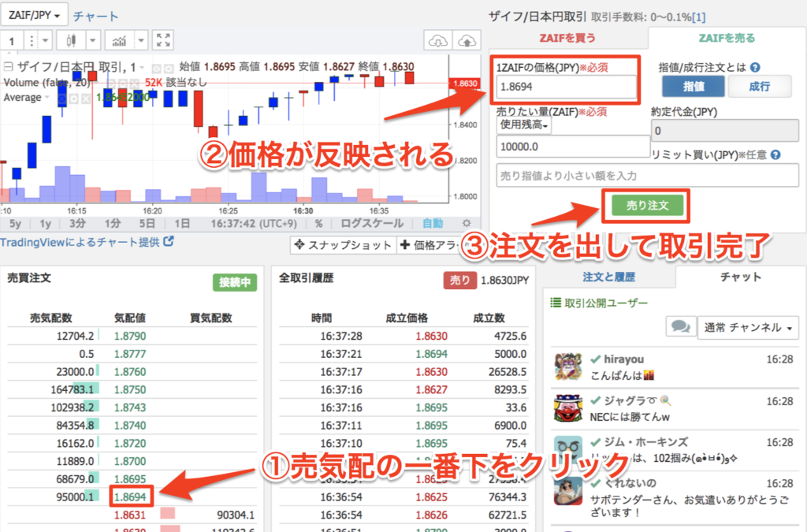
Task: Select the 指値 limit order toggle
Action: [694, 87]
